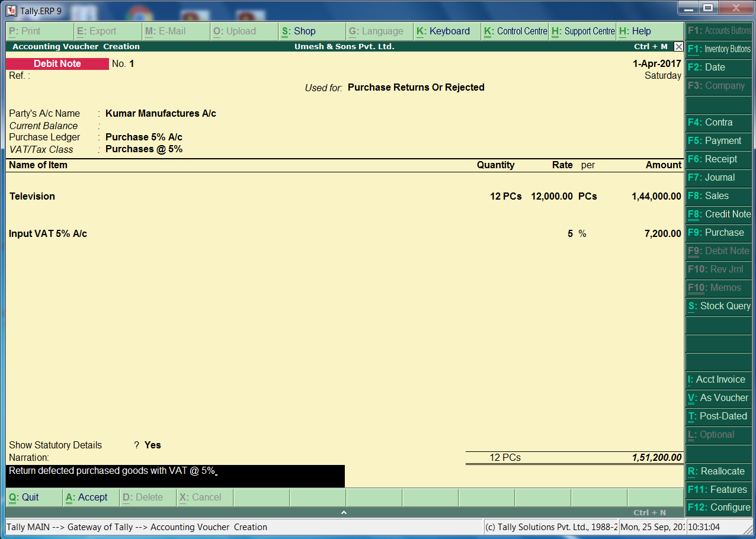
Task: Switch to the F9: Purchase voucher
Action: click(x=719, y=233)
